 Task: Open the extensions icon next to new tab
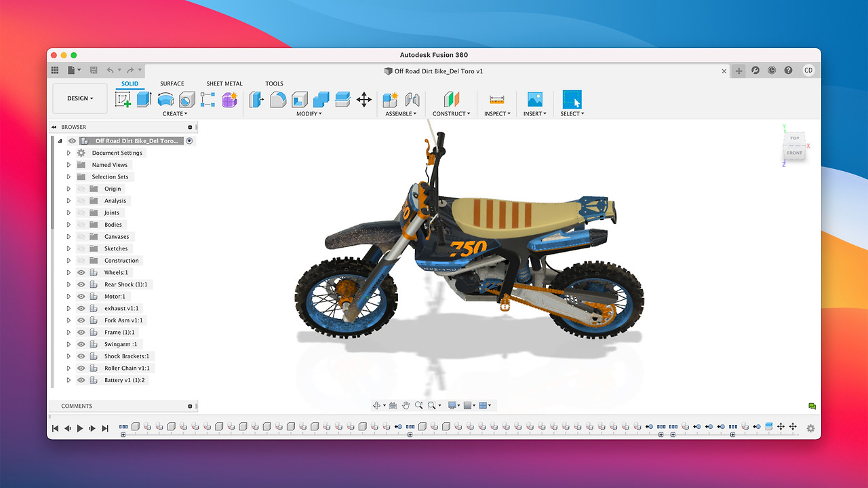[755, 71]
